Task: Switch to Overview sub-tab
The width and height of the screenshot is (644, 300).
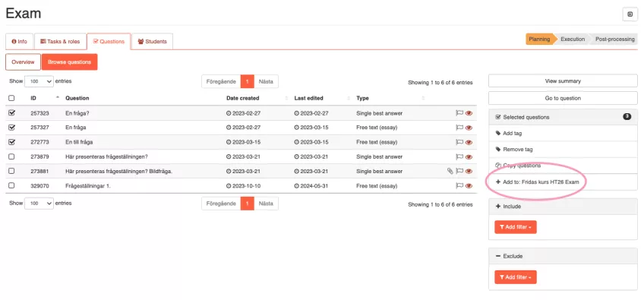Action: click(x=23, y=62)
